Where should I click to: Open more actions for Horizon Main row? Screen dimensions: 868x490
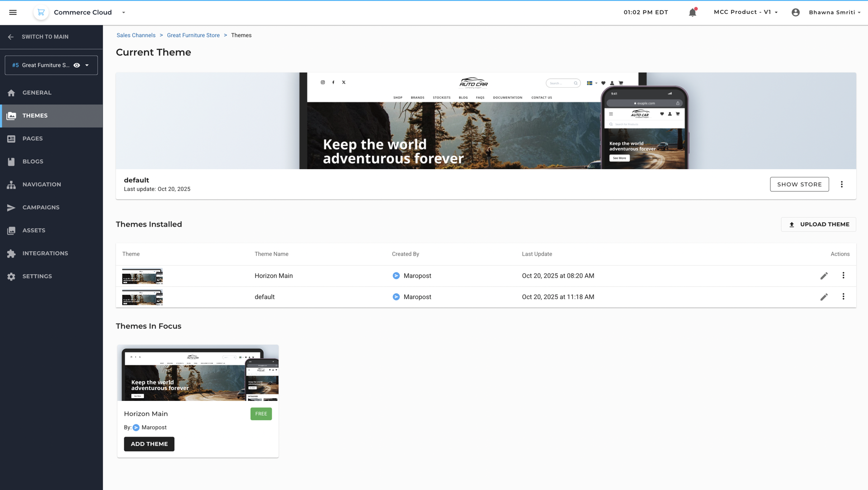click(x=843, y=276)
